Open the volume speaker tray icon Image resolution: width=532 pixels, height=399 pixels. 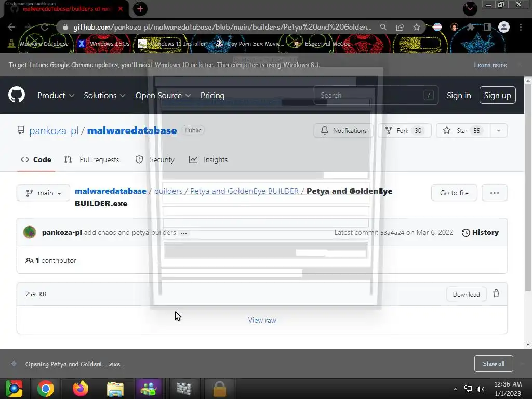[481, 389]
